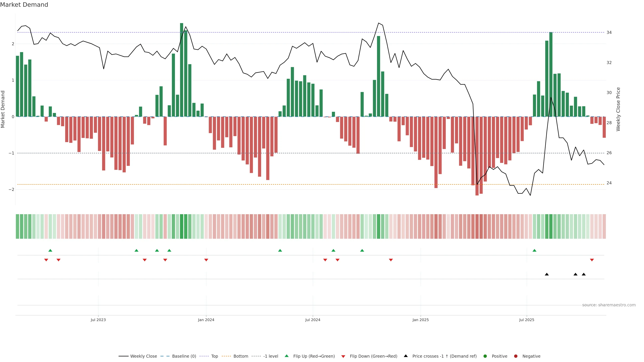Screen dimensions: 644x362
Task: Click the leftmost green flip-up triangle marker
Action: 50,250
